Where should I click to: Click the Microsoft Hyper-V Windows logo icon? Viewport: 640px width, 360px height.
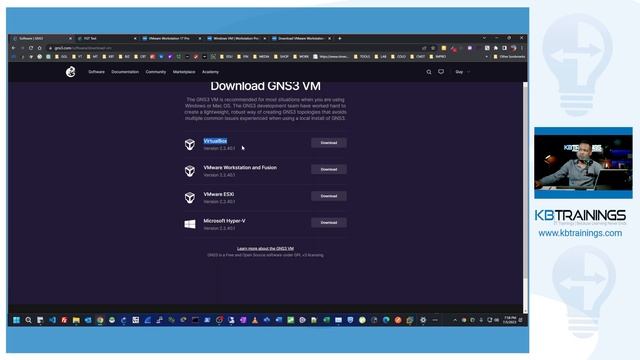(190, 224)
